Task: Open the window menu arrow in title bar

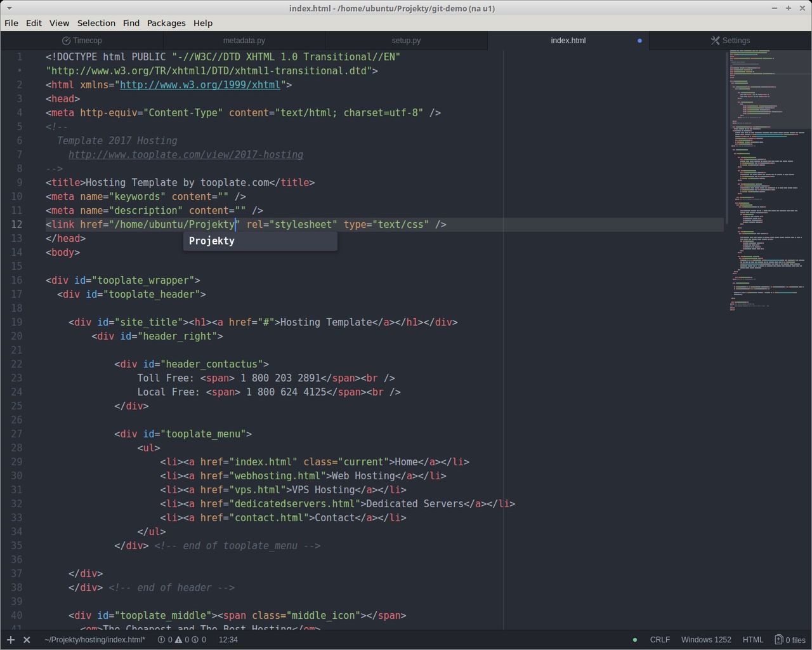Action: coord(9,8)
